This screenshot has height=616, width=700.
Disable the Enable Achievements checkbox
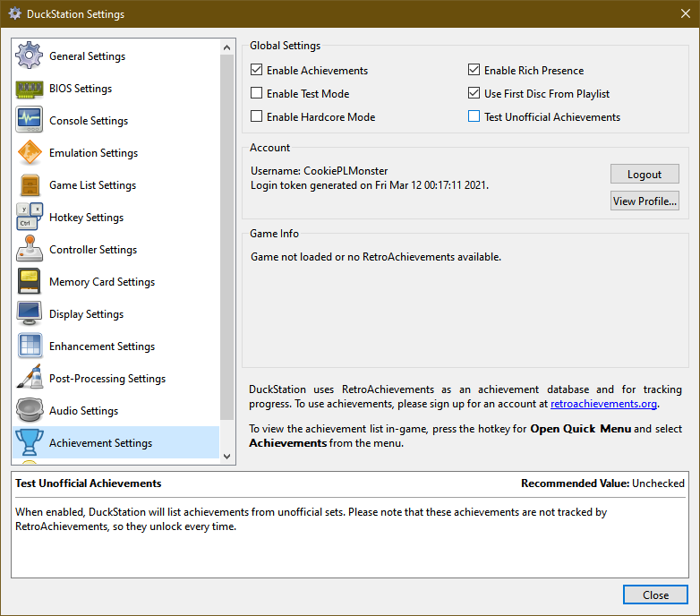[256, 70]
